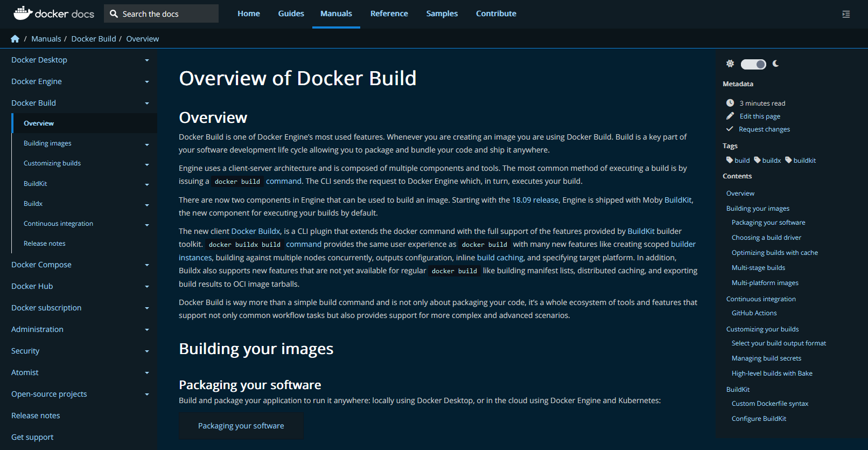Click Manuals in the breadcrumb
Screen dimensions: 868x450
[x=46, y=39]
